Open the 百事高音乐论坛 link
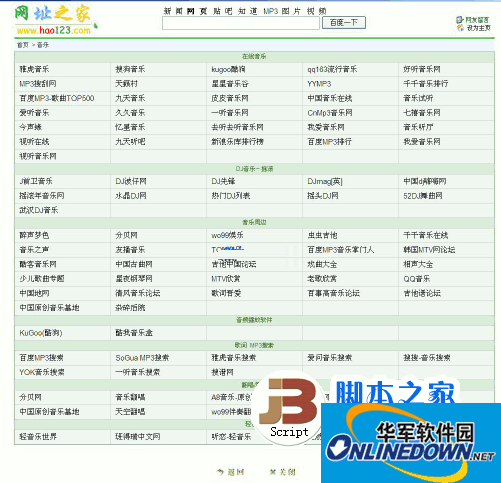The image size is (501, 483). (333, 293)
